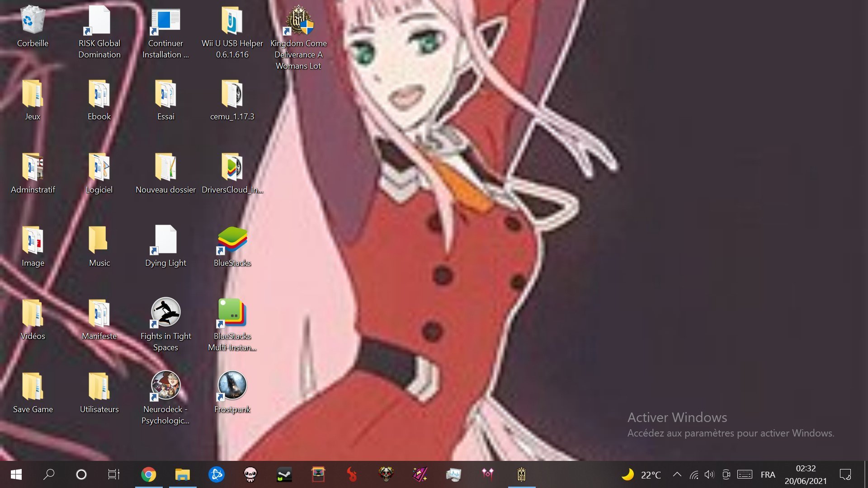Launch the Dying Light shortcut
The image size is (868, 488).
tap(165, 247)
